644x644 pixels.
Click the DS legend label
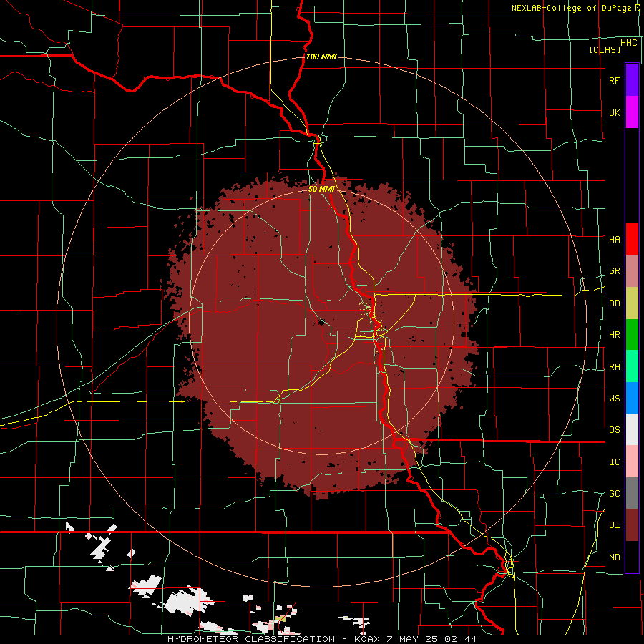(x=614, y=430)
